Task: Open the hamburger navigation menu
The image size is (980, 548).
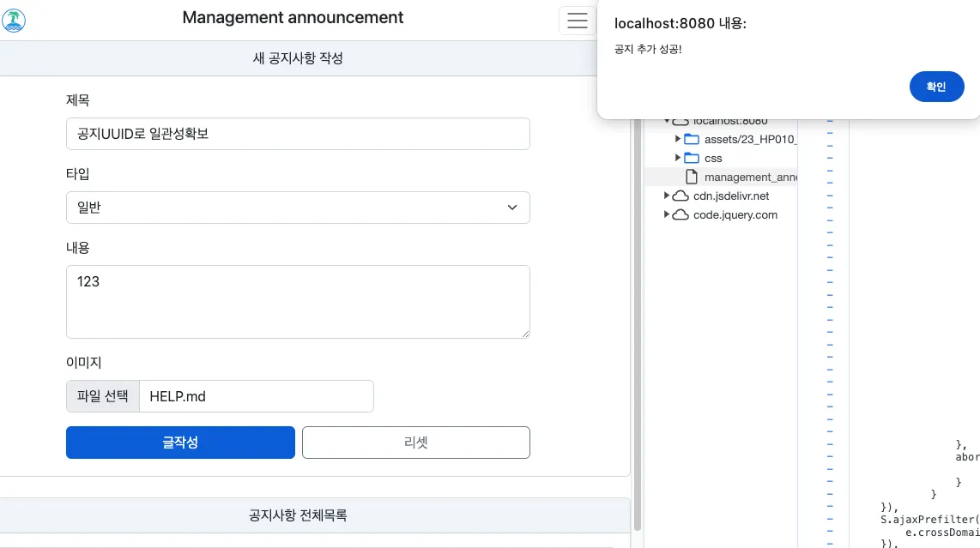Action: [x=577, y=20]
